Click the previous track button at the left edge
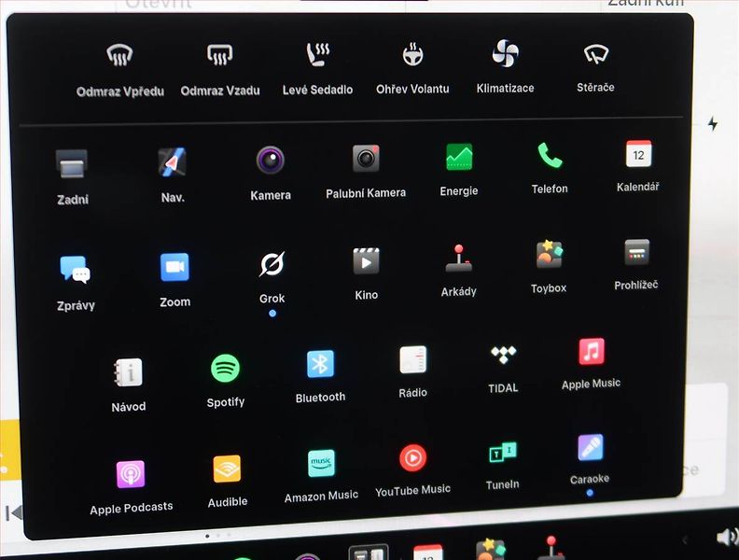The height and width of the screenshot is (560, 739). pyautogui.click(x=14, y=512)
